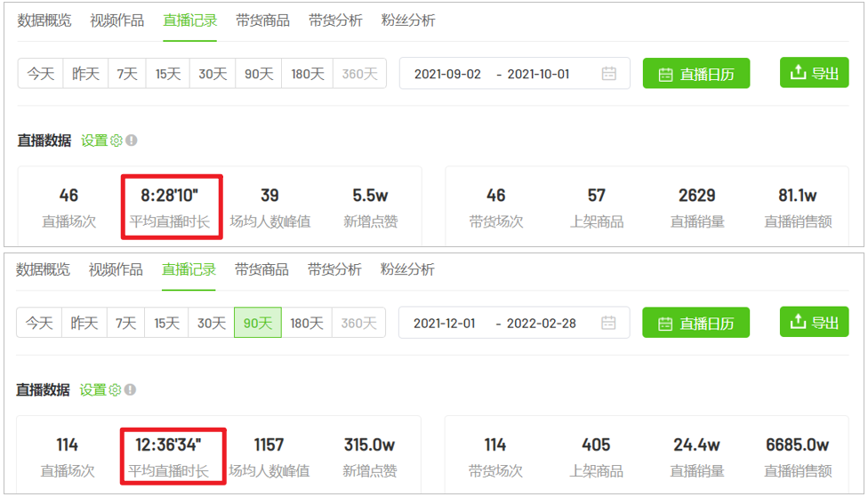Click the upper 直播日历 button

coord(696,73)
